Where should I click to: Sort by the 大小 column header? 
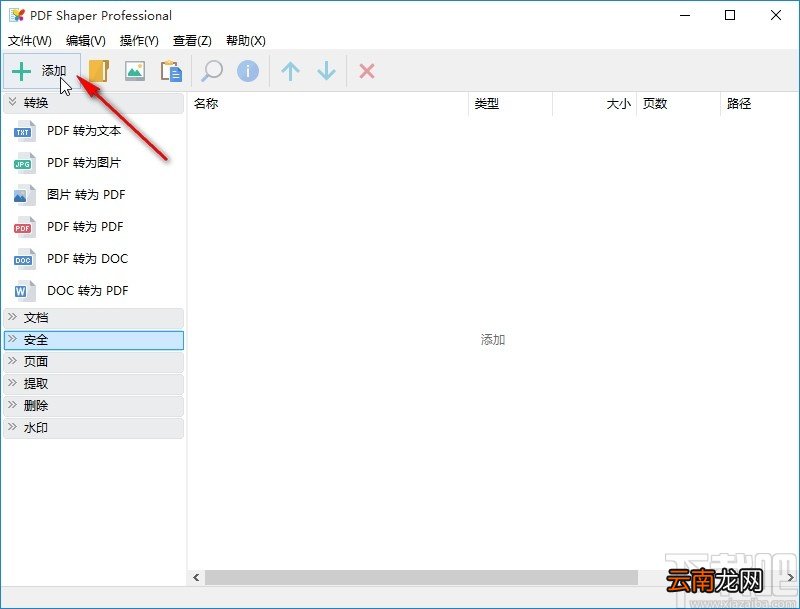[x=594, y=104]
